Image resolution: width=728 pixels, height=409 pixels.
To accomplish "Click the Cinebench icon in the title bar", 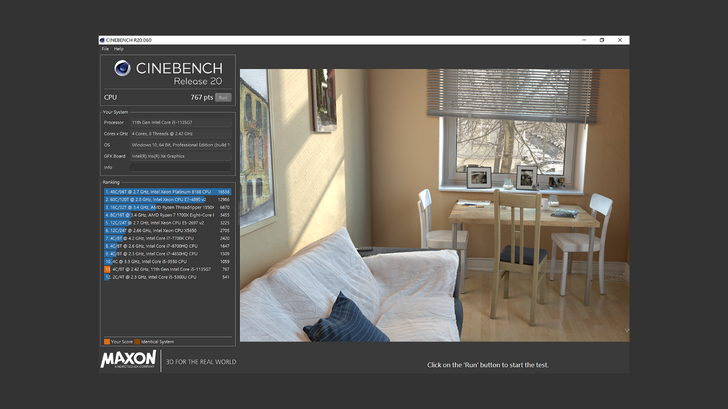I will [x=102, y=40].
